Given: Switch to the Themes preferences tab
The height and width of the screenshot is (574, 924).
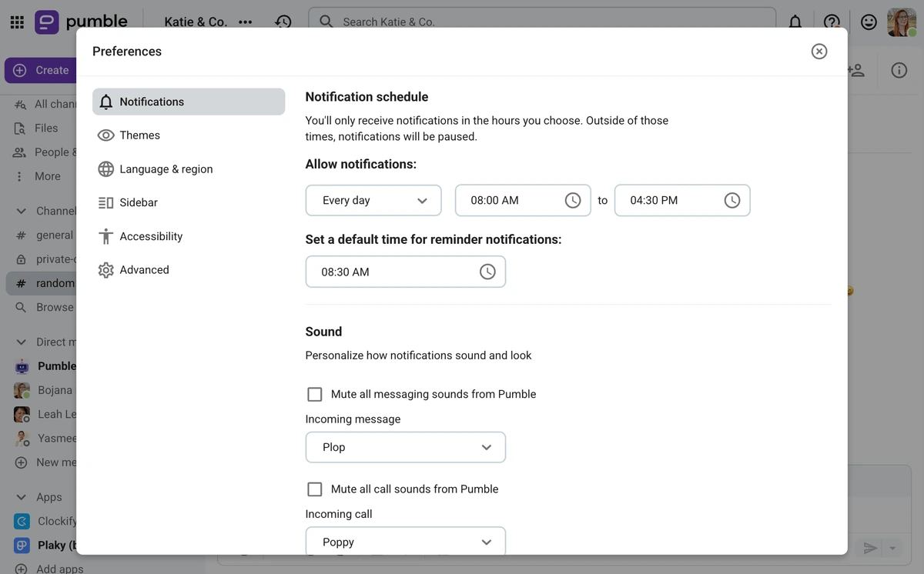Looking at the screenshot, I should pos(139,135).
